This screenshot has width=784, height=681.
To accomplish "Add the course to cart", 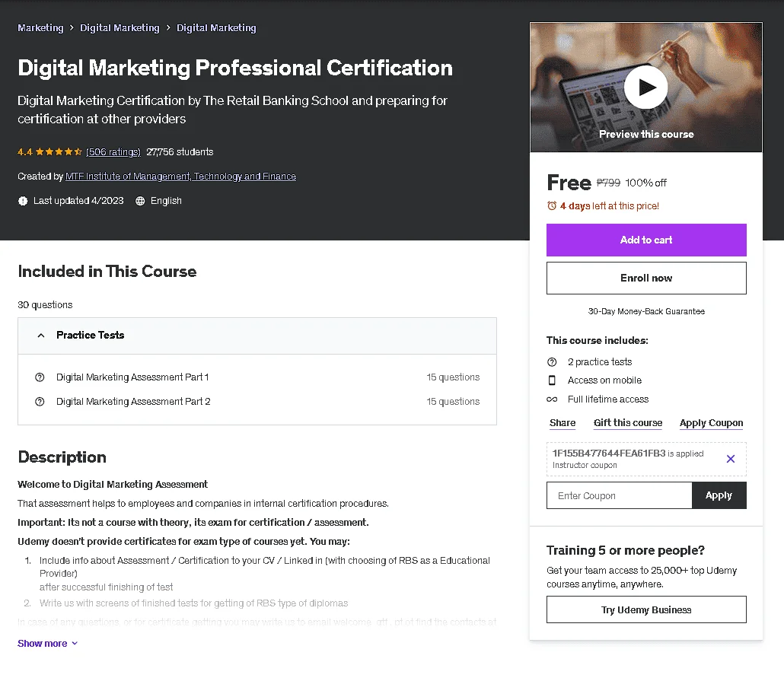I will pyautogui.click(x=646, y=240).
